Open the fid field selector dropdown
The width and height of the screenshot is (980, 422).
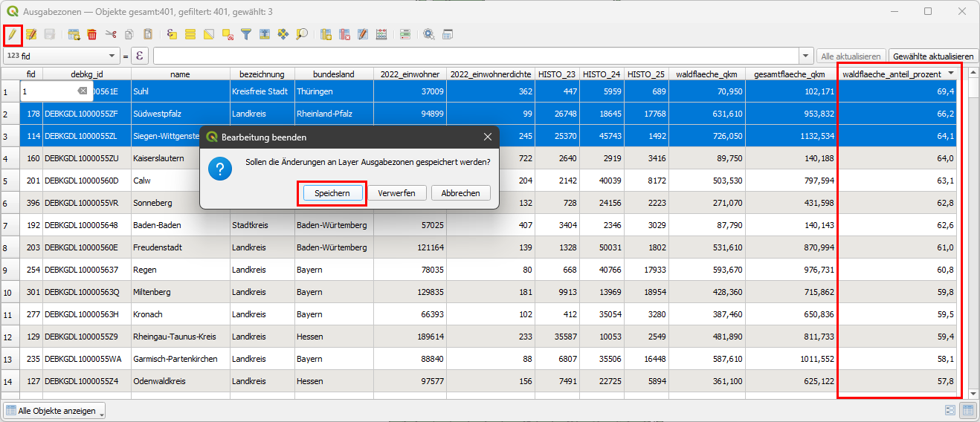(x=112, y=56)
